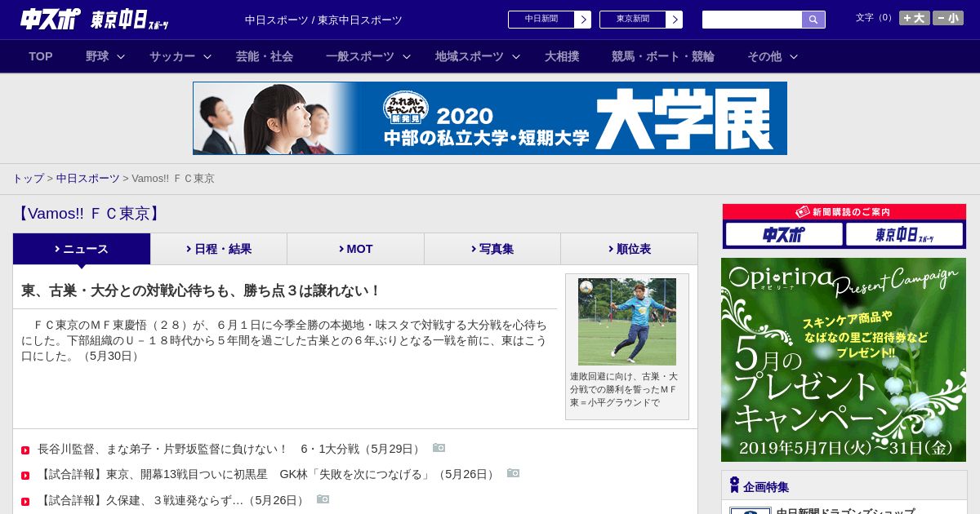Screen dimensions: 980x514
Task: Switch to the 日程・結果 tab
Action: [x=219, y=249]
